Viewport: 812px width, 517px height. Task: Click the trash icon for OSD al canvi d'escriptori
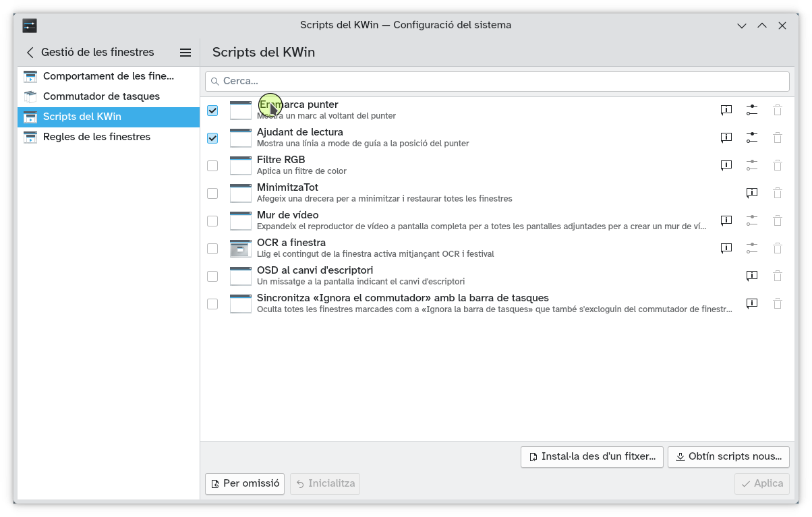click(x=778, y=276)
